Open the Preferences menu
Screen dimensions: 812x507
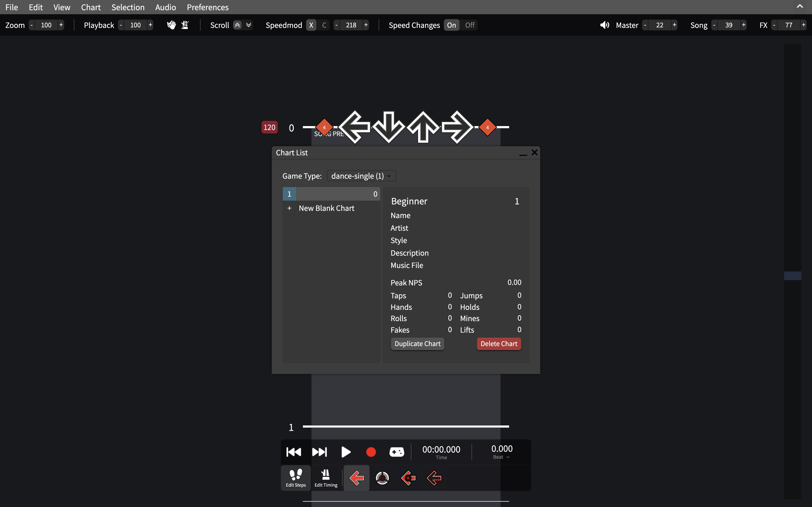(207, 7)
